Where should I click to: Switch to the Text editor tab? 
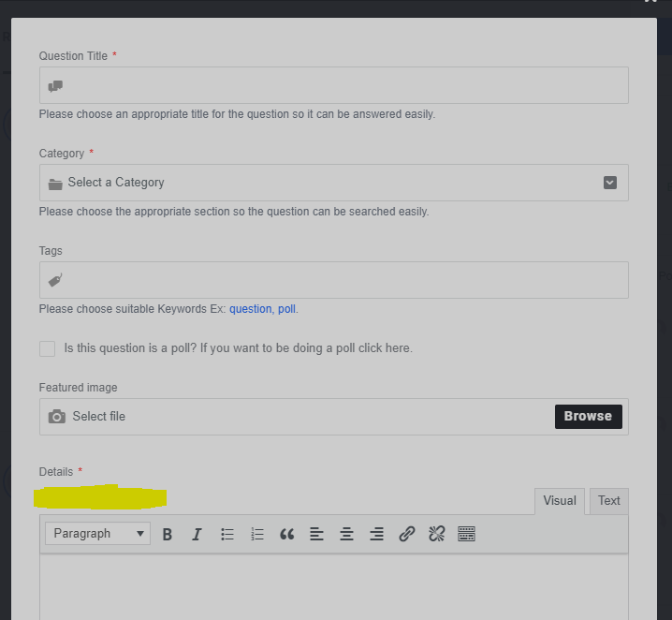click(x=609, y=501)
